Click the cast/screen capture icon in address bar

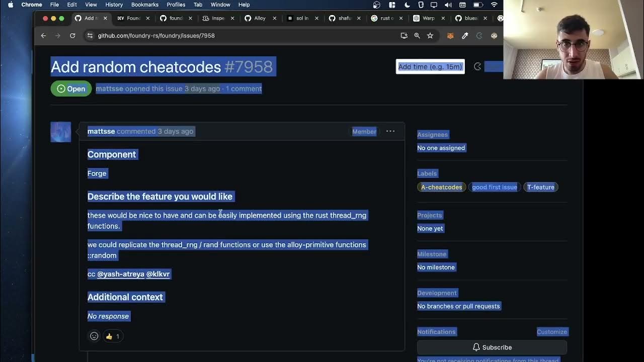pyautogui.click(x=404, y=36)
